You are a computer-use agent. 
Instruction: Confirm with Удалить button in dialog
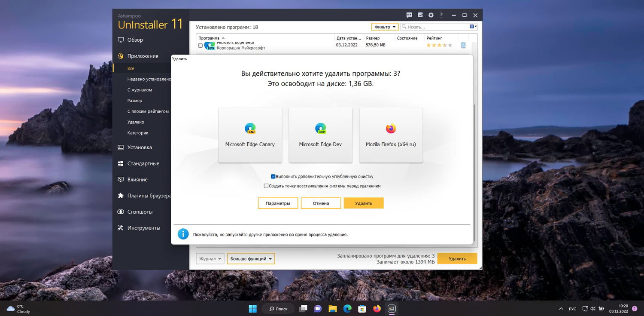tap(364, 203)
